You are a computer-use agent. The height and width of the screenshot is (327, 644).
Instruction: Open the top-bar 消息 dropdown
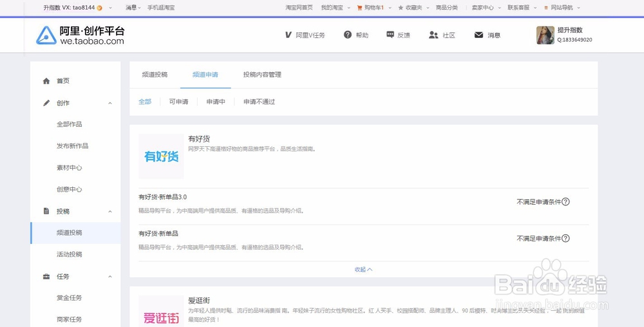pyautogui.click(x=133, y=7)
